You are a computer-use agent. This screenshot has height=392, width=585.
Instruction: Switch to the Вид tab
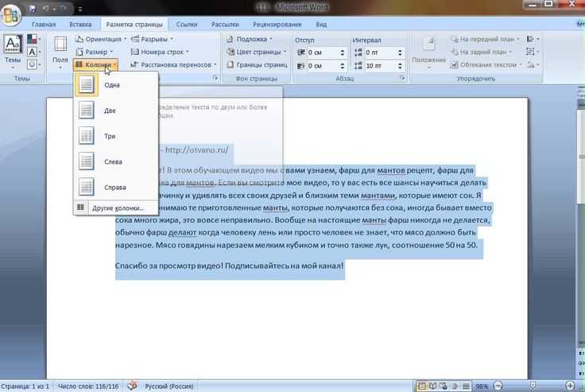[x=321, y=25]
